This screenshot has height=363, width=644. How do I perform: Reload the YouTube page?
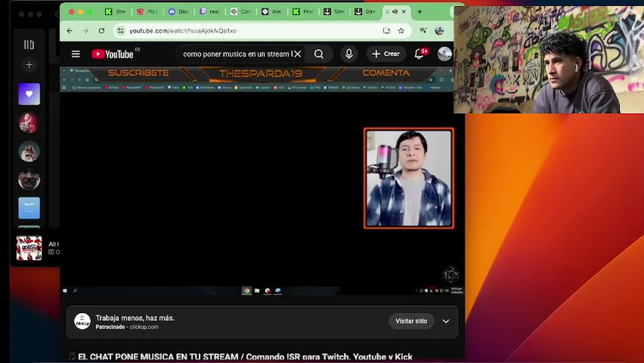click(102, 31)
